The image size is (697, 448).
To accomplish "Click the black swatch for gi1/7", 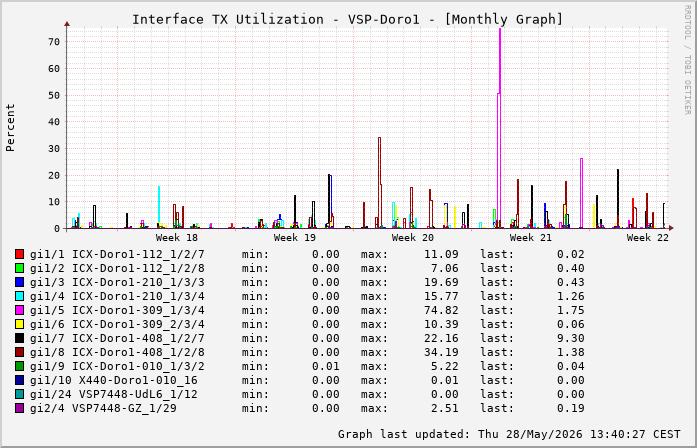I will (20, 338).
